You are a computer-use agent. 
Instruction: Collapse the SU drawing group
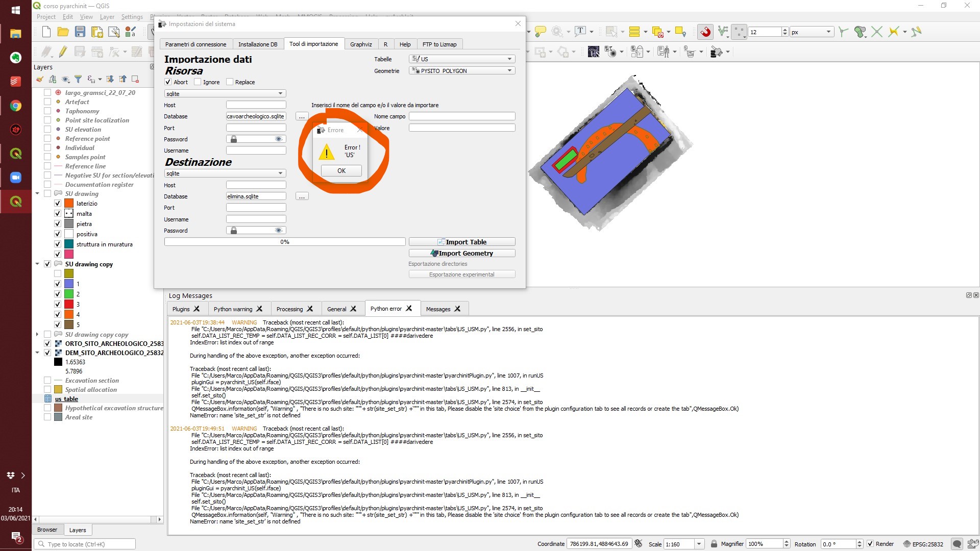37,193
